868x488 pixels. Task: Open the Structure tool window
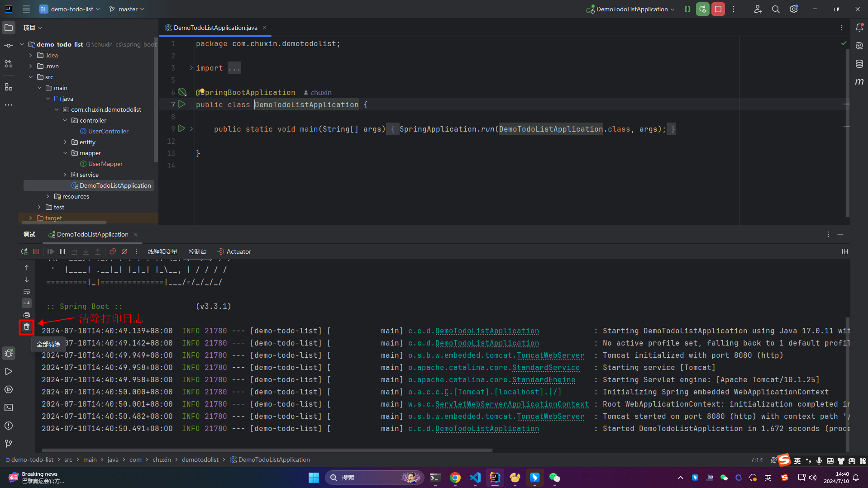9,86
